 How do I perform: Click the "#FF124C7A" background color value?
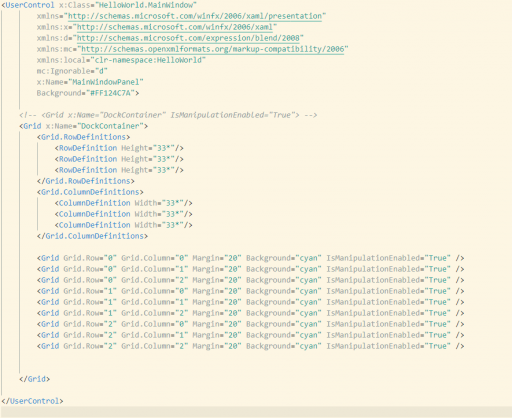[110, 93]
